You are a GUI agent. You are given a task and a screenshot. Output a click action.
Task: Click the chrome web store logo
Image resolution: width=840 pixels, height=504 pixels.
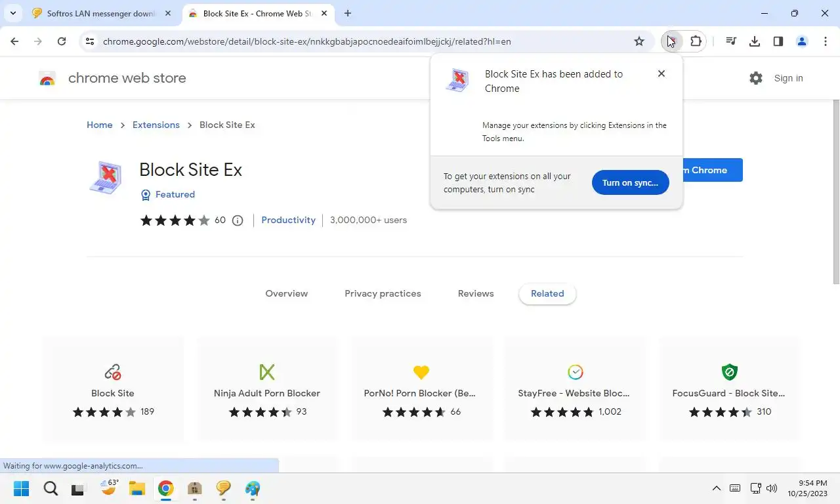47,79
